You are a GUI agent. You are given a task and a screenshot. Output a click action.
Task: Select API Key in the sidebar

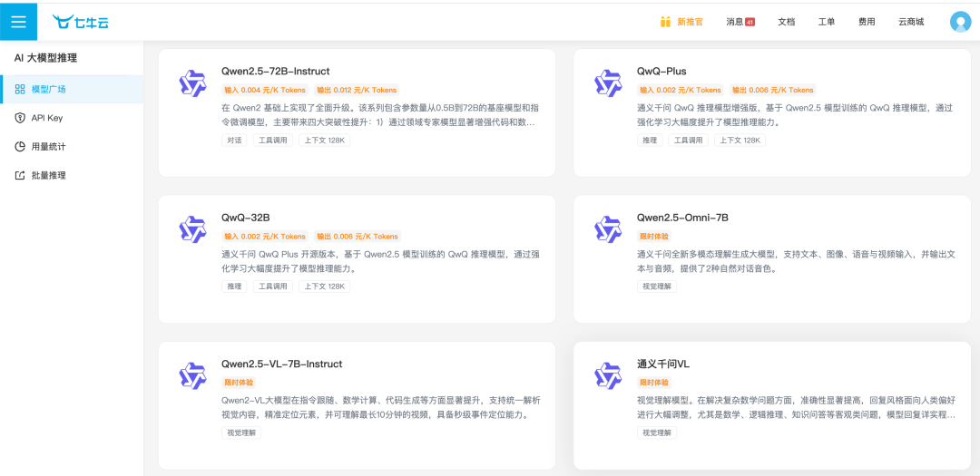pos(72,118)
